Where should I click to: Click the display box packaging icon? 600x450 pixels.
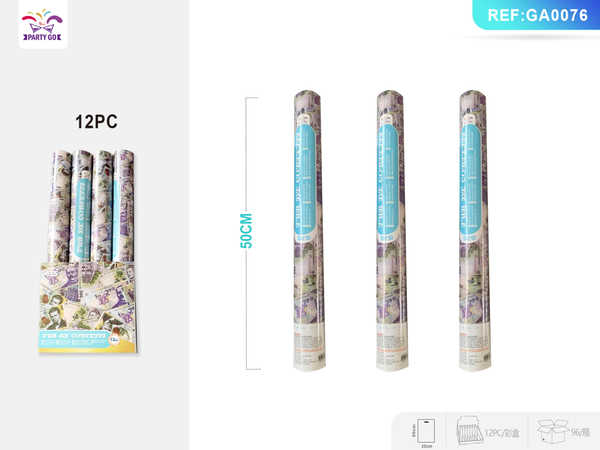coord(470,431)
